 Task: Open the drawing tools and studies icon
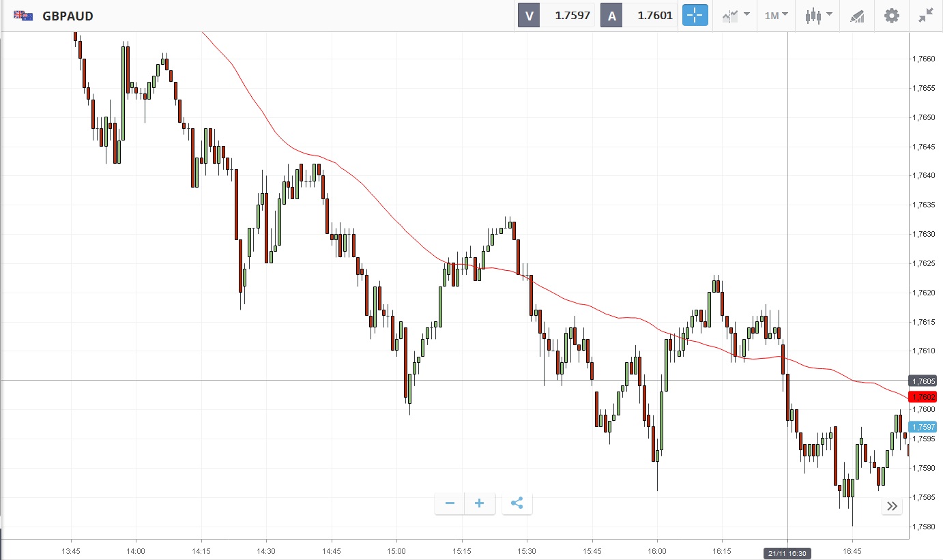(857, 16)
